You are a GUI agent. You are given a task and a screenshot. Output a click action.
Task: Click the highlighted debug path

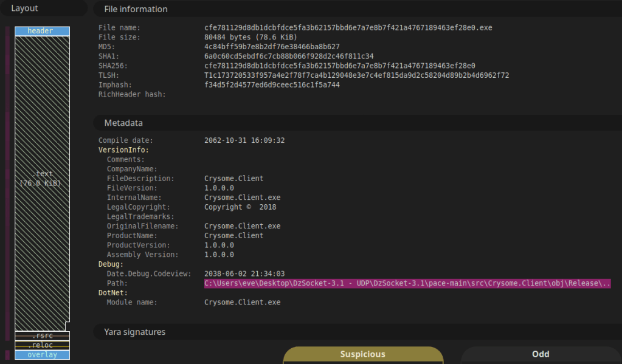tap(407, 283)
